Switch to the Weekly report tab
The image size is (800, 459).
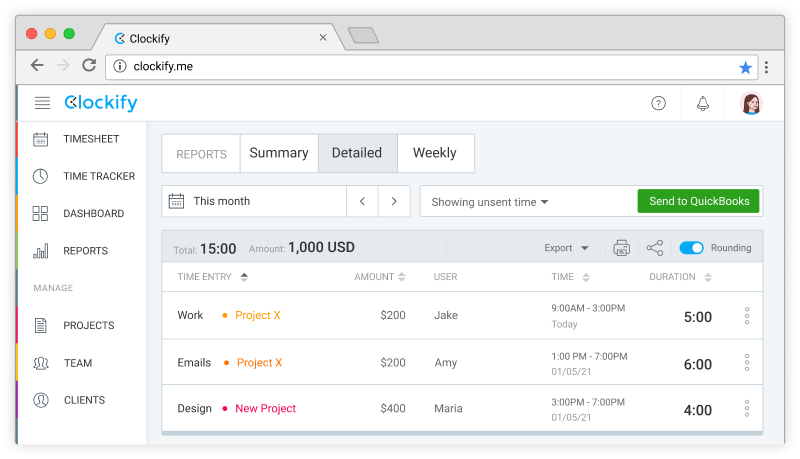click(x=435, y=153)
